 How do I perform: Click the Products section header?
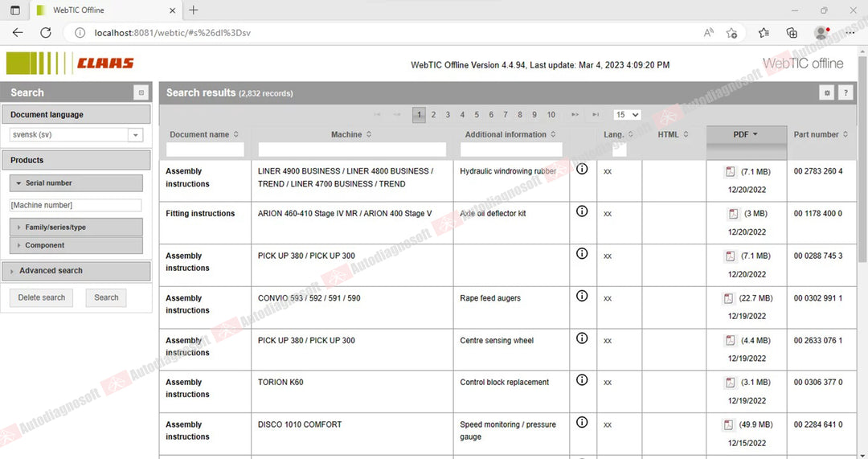(76, 160)
